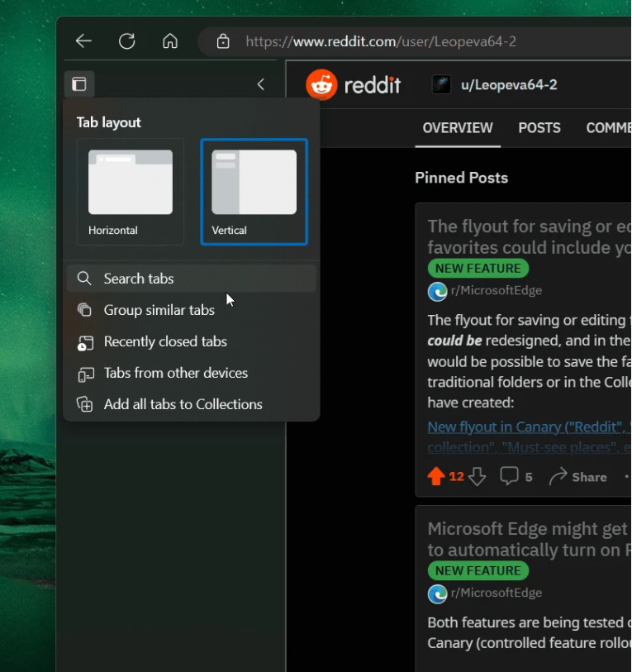
Task: Switch to the POSTS tab
Action: 539,128
